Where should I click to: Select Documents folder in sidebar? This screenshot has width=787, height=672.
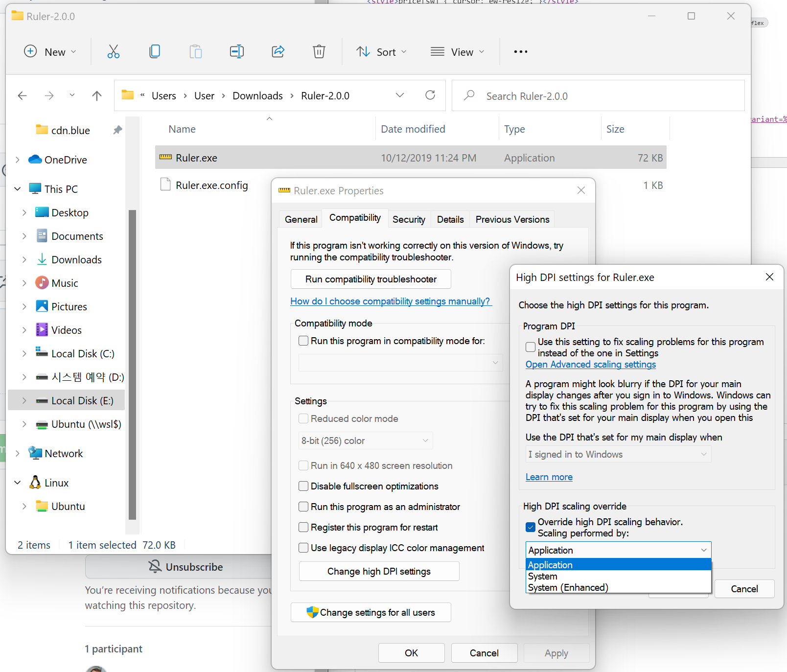[x=77, y=236]
